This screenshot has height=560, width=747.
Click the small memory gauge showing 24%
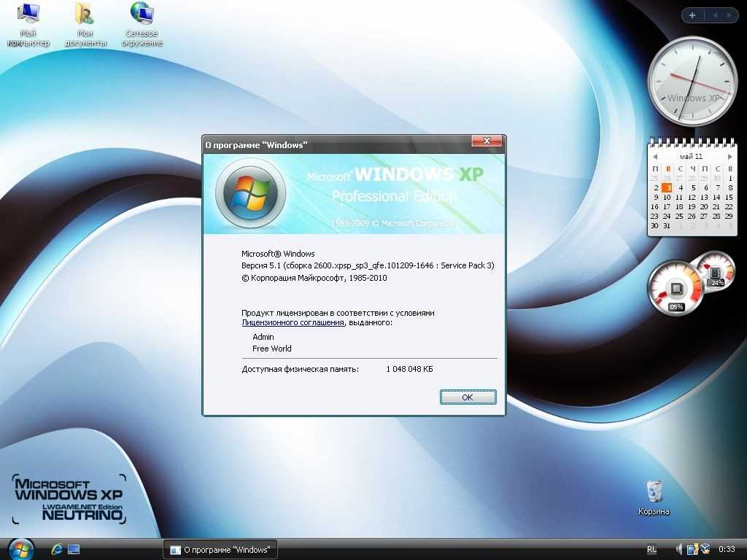pyautogui.click(x=715, y=271)
